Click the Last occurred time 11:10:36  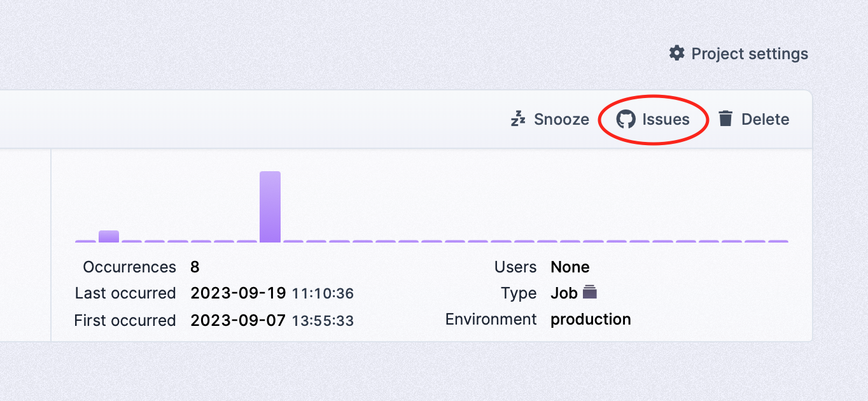coord(323,293)
